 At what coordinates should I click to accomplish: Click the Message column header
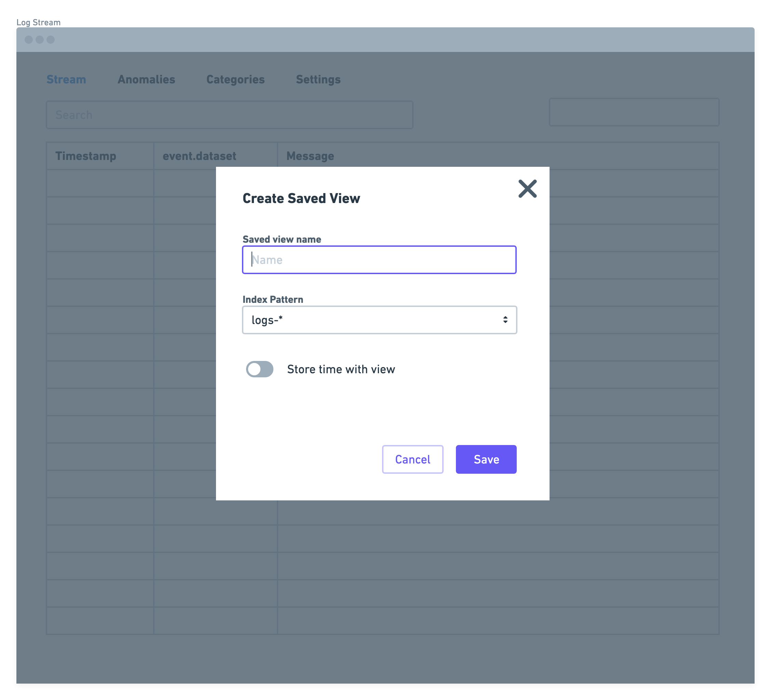coord(310,156)
